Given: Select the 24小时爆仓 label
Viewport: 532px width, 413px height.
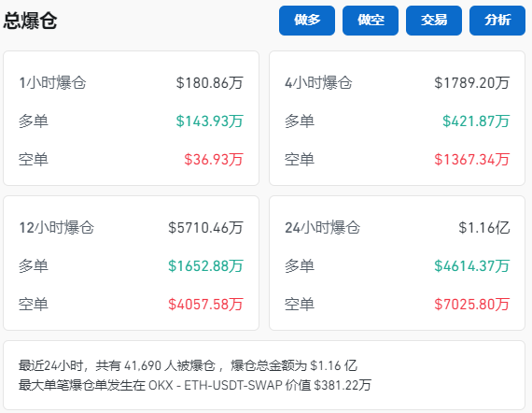Looking at the screenshot, I should [322, 228].
